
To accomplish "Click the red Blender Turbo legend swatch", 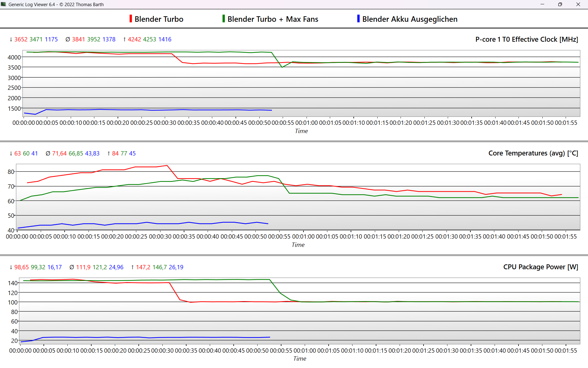I will tap(131, 19).
